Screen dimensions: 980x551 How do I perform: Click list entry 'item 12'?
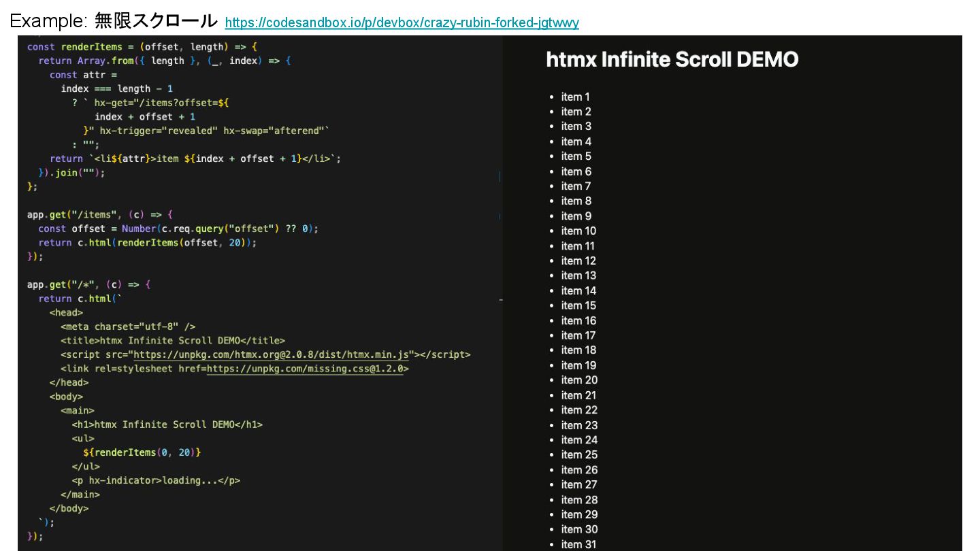[x=578, y=261]
